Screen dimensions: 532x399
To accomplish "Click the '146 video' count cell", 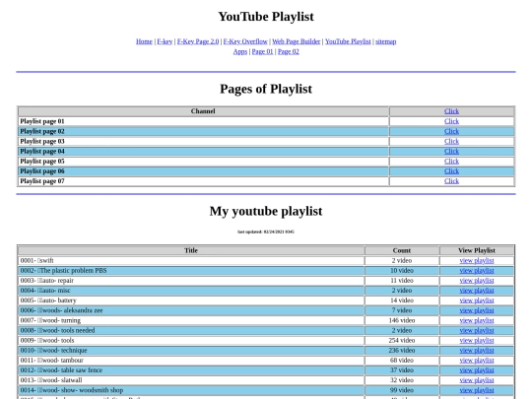I will point(402,320).
